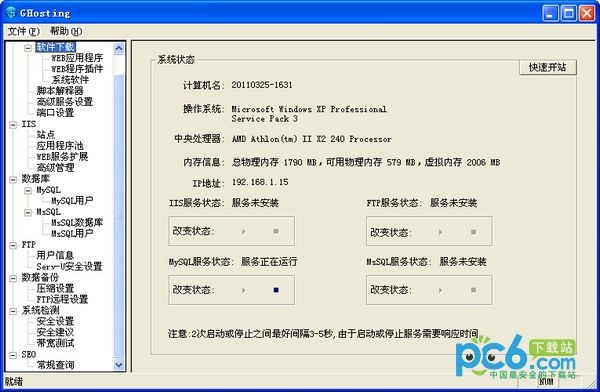Click MySQL status 服务正在运行 text
The image size is (600, 392).
pos(269,262)
